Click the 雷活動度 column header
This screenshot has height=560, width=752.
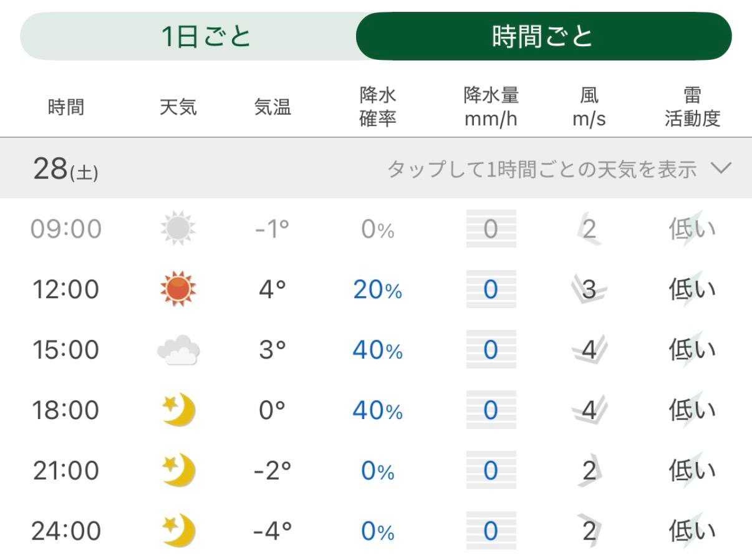click(x=692, y=107)
